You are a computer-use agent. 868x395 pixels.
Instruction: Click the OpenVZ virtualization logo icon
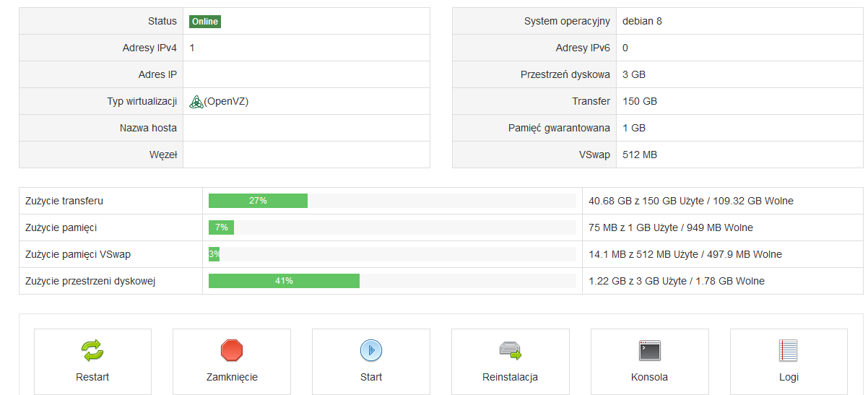coord(196,102)
